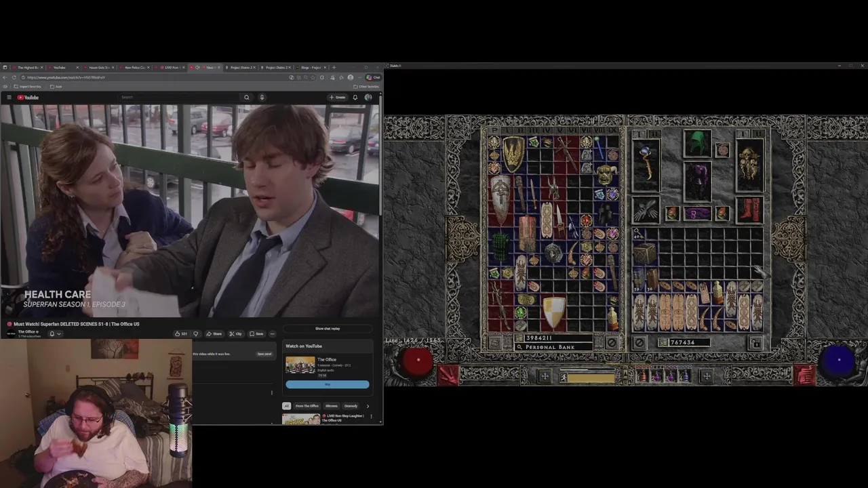Image resolution: width=868 pixels, height=488 pixels.
Task: Click the Open panel button
Action: (x=264, y=354)
